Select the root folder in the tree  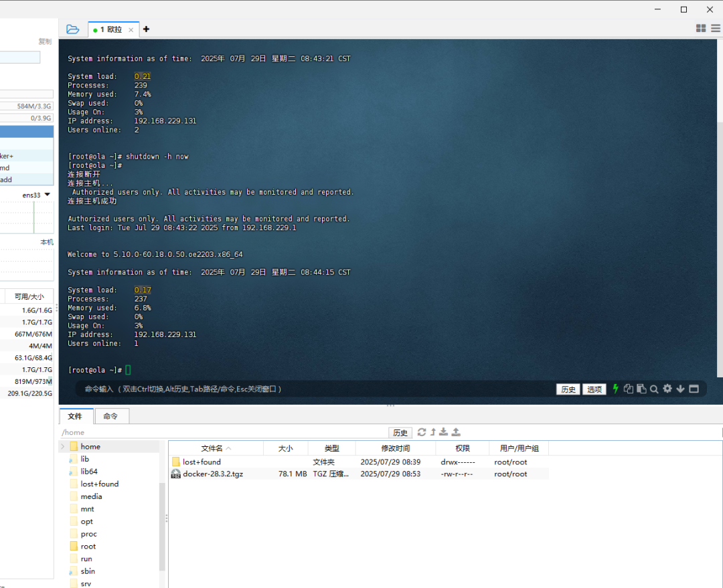tap(83, 546)
